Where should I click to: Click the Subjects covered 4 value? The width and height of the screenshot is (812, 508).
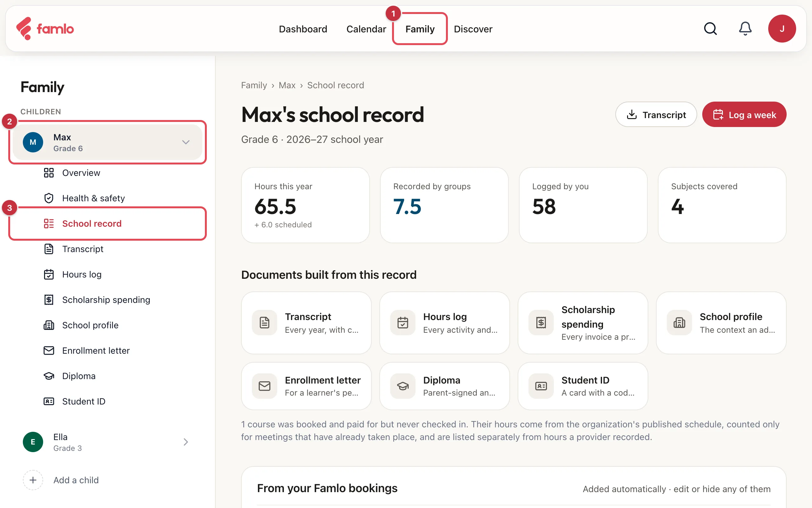[678, 206]
